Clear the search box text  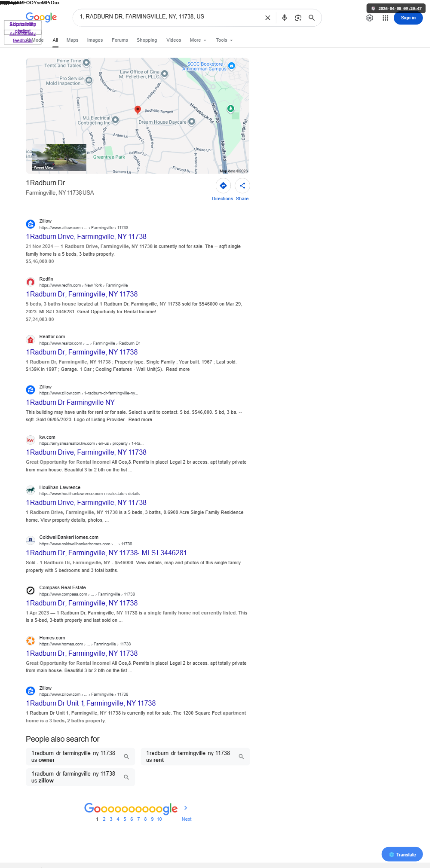tap(267, 18)
